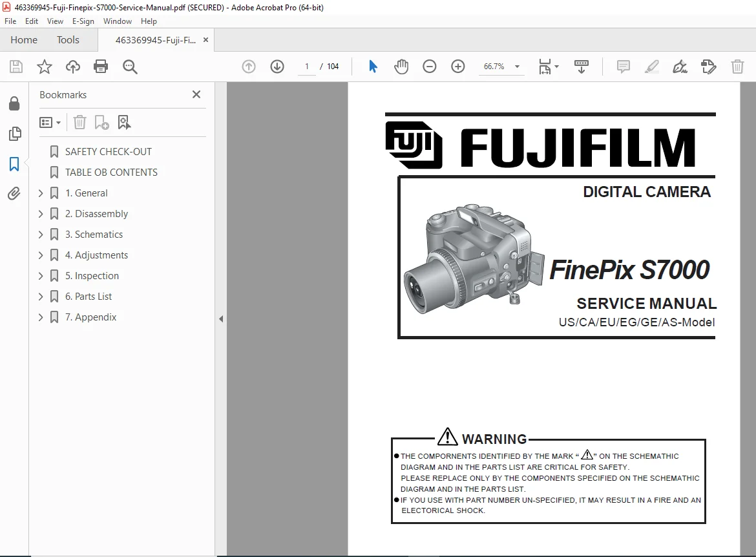Open the Attachments paperclip panel

[14, 194]
